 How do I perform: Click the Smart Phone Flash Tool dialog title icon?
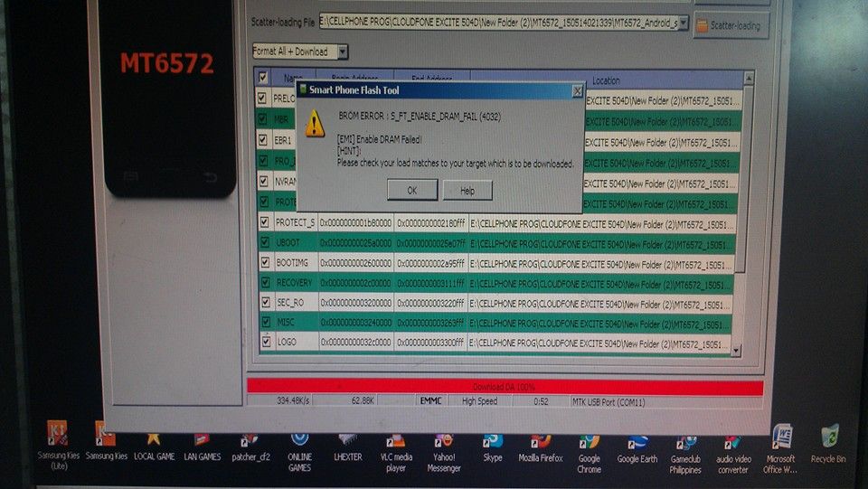pos(302,89)
